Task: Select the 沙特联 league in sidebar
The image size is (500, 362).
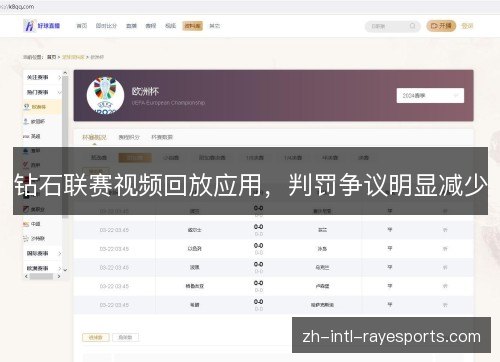Action: pos(34,239)
